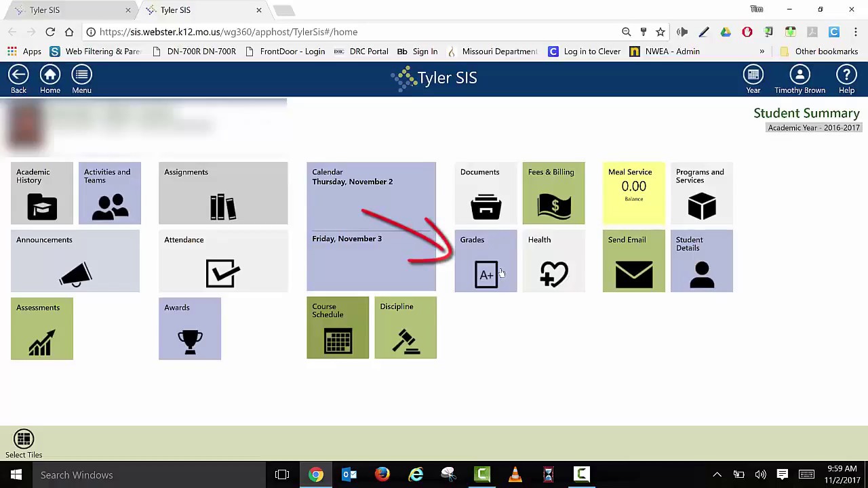Viewport: 868px width, 488px height.
Task: Open the Calendar tile for Thursday, November 2
Action: [x=371, y=227]
